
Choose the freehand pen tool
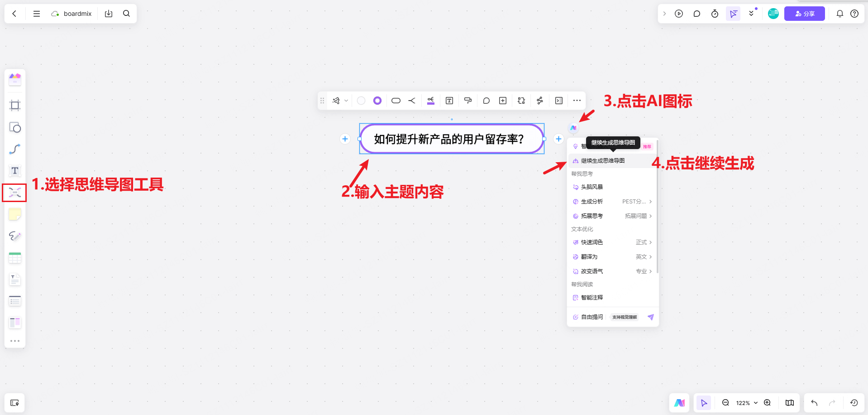point(15,236)
